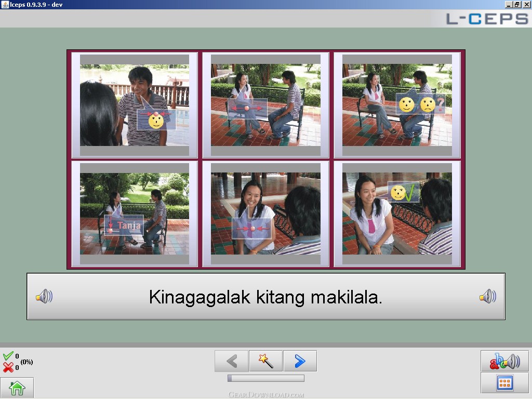Select the bottom-middle photo of smiling woman

click(x=265, y=214)
